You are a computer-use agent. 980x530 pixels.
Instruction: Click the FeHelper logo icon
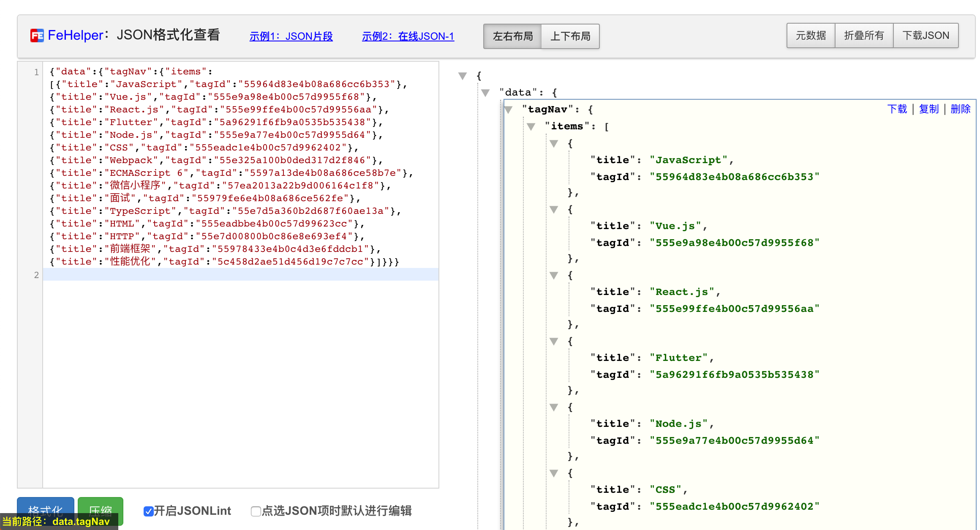pyautogui.click(x=37, y=36)
